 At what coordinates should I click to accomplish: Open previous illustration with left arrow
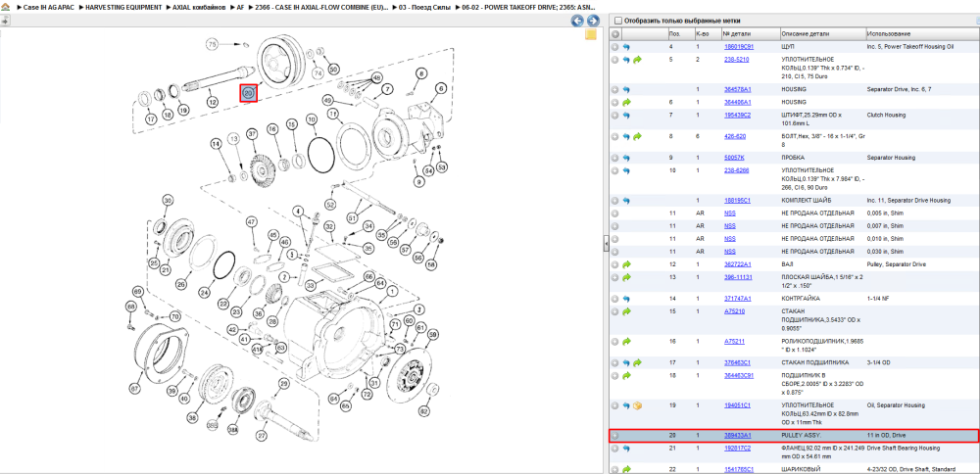tap(577, 21)
